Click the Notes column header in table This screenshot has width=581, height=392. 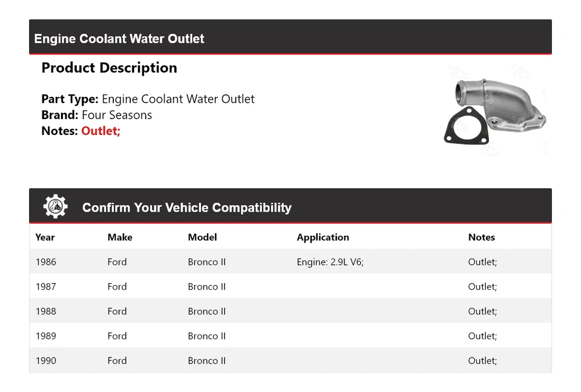tap(481, 237)
